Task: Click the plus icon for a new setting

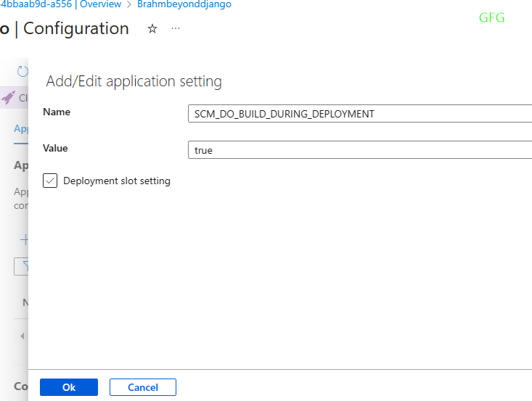Action: 24,240
